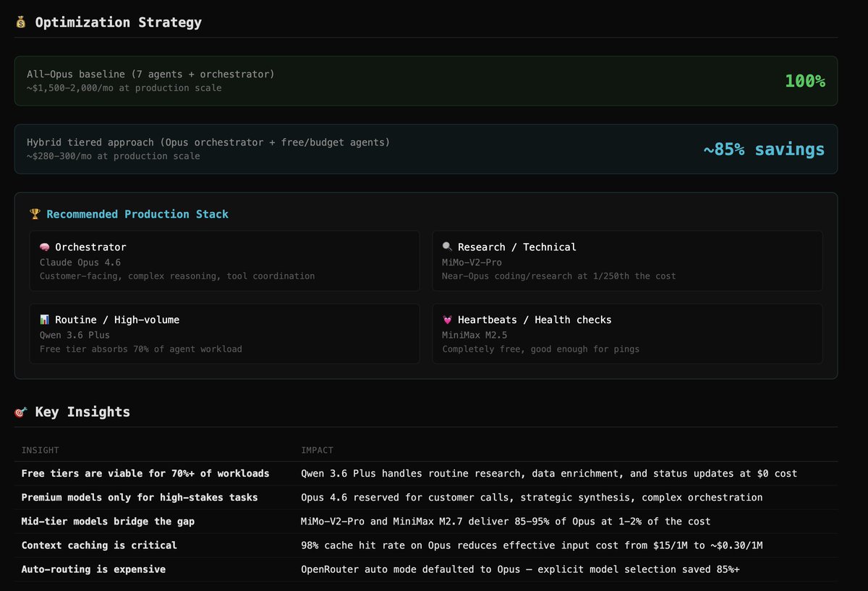Click the target icon beside Key Insights
This screenshot has height=591, width=868.
pos(21,412)
